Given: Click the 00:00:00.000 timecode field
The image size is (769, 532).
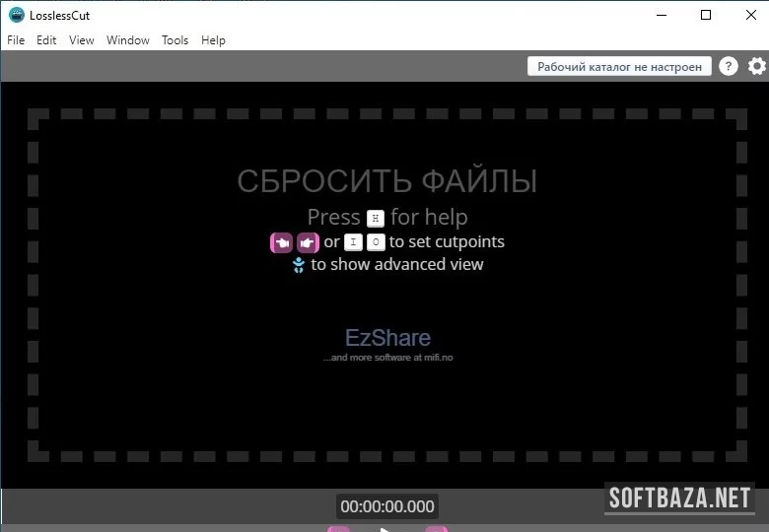Looking at the screenshot, I should [386, 506].
